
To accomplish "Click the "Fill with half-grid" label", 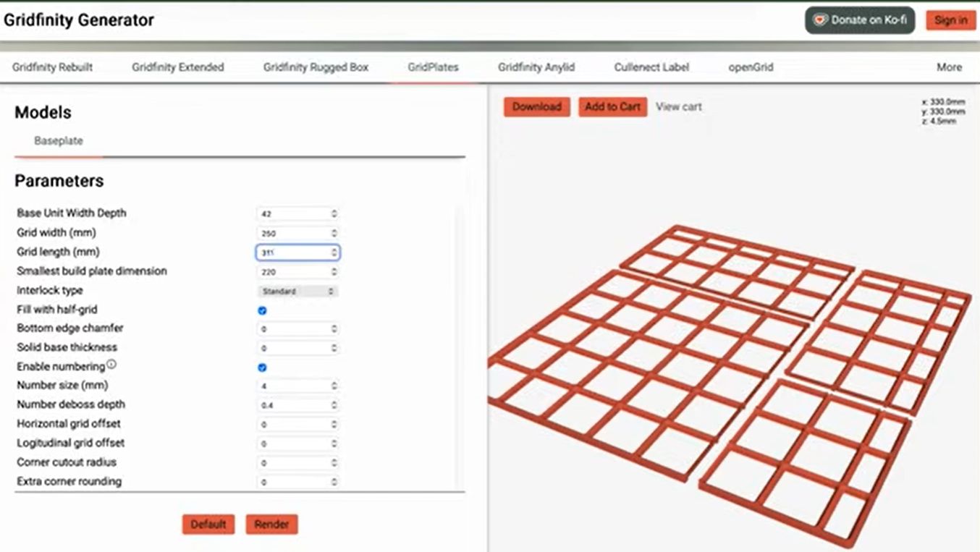I will click(x=57, y=310).
